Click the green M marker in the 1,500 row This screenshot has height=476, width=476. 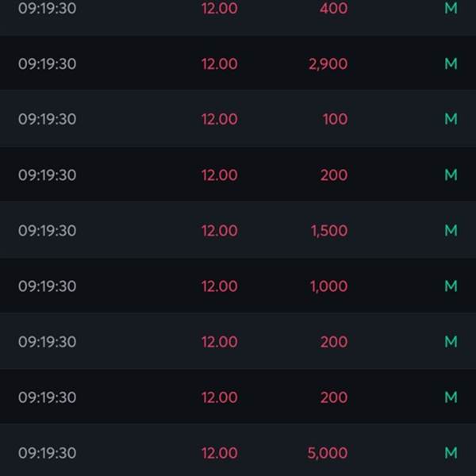(x=451, y=230)
